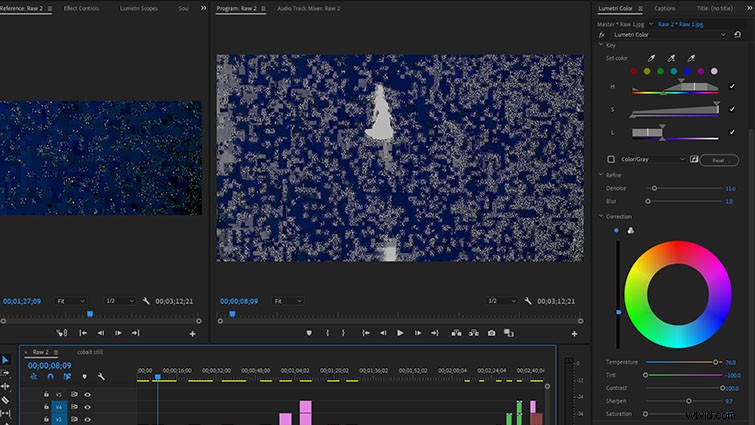Image resolution: width=755 pixels, height=425 pixels.
Task: Select the Razor tool
Action: [x=5, y=400]
